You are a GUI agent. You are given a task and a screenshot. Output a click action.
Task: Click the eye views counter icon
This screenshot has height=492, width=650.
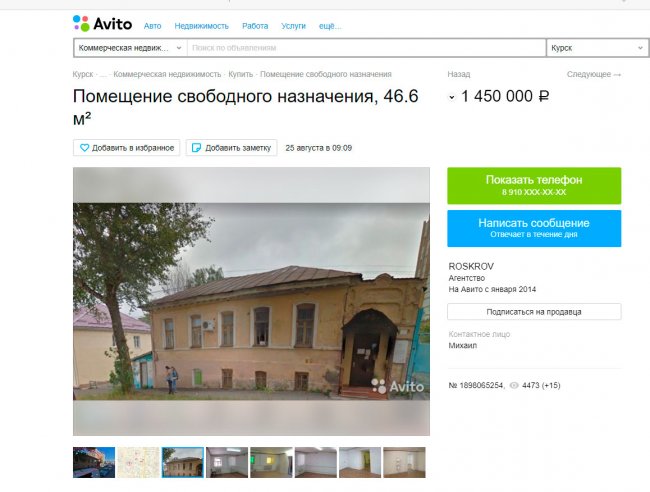click(514, 385)
